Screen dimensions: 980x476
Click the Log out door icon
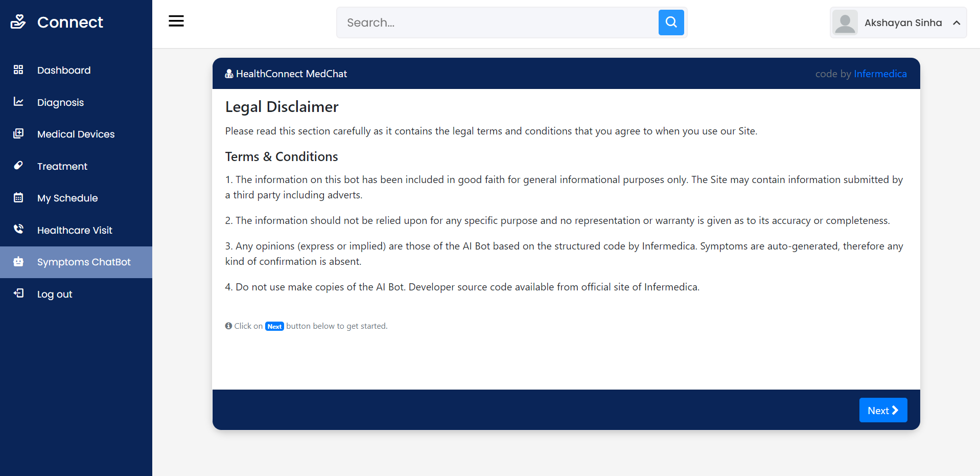18,293
